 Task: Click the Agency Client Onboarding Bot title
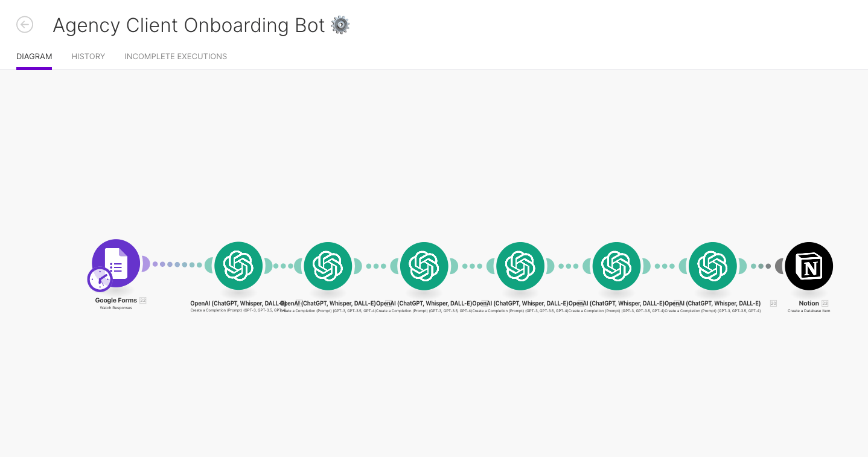coord(189,25)
